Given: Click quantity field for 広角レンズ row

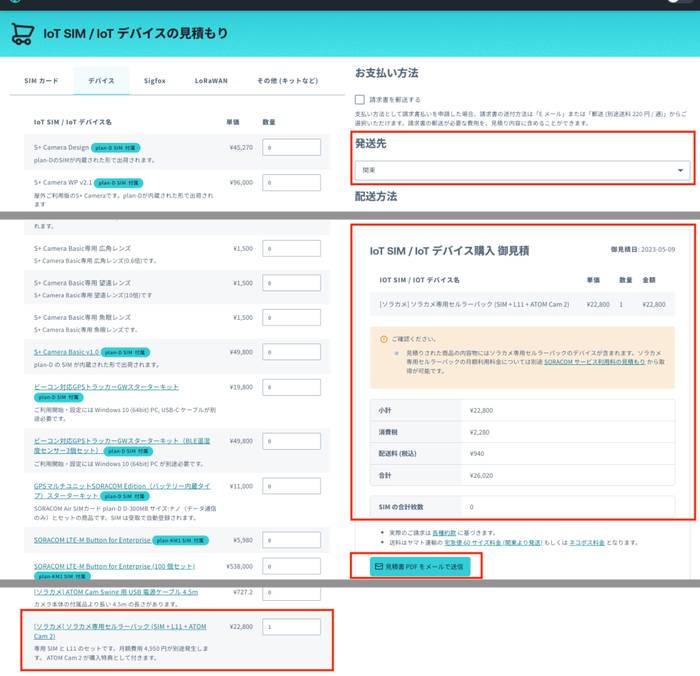Looking at the screenshot, I should pyautogui.click(x=292, y=248).
